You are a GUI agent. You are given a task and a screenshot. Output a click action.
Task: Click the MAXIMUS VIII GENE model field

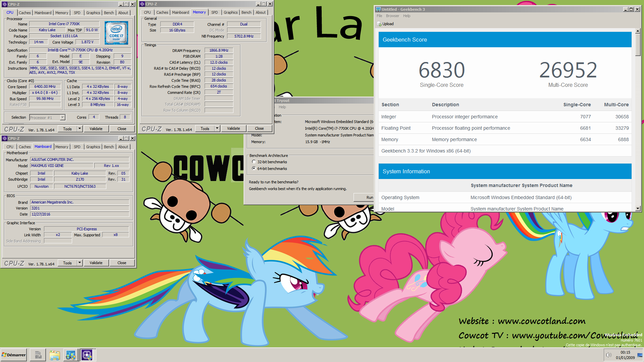click(62, 166)
